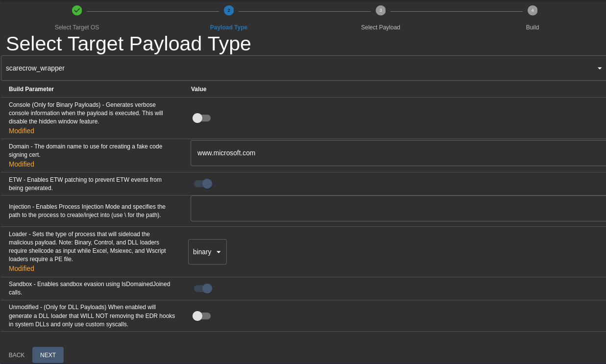Screen dimensions: 606x364
Task: Click the step 3 circle icon
Action: [x=381, y=10]
